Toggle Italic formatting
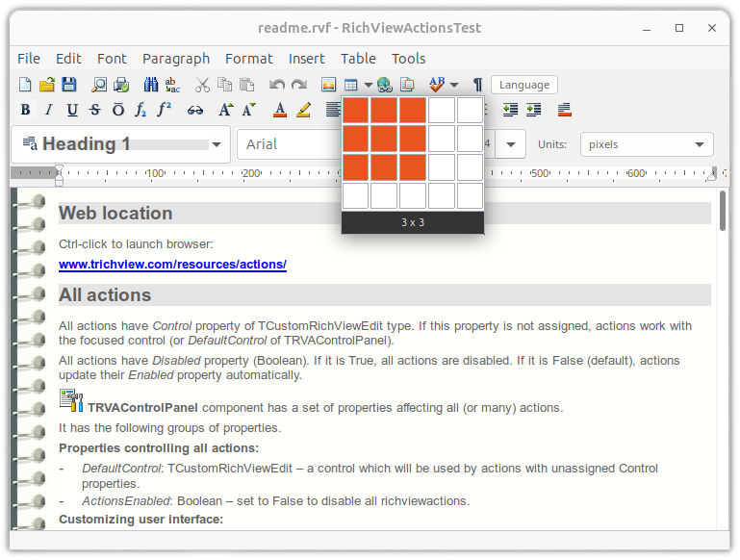This screenshot has height=560, width=740. 48,110
